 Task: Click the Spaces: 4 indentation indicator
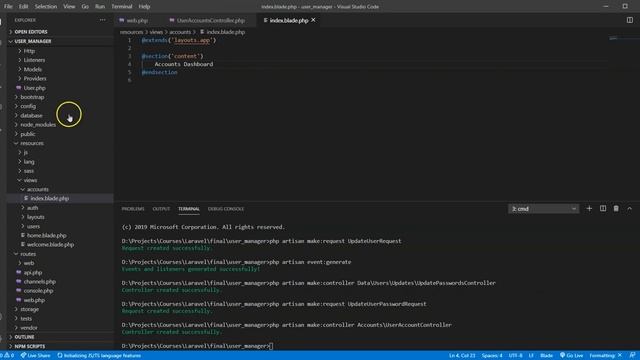pos(492,356)
